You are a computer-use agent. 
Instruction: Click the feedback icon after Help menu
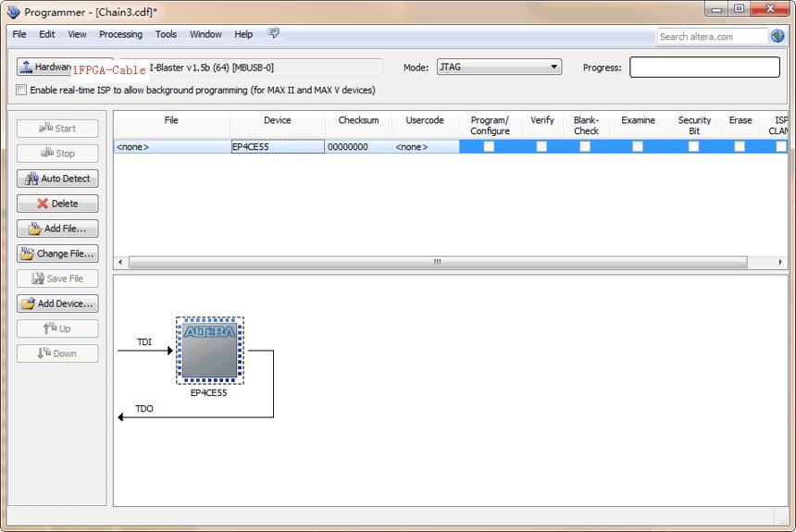(273, 33)
